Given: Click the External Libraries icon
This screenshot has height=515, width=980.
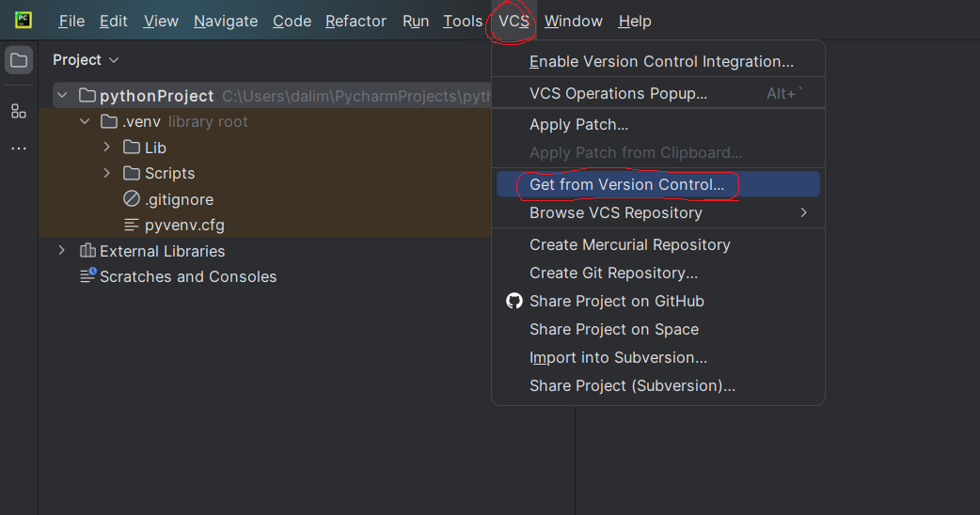Looking at the screenshot, I should [x=87, y=250].
